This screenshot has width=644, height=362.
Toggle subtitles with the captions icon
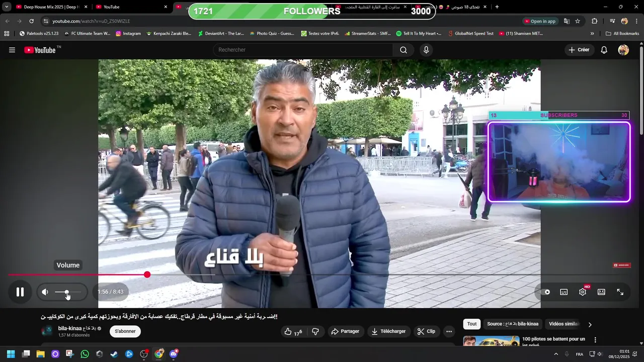[564, 292]
